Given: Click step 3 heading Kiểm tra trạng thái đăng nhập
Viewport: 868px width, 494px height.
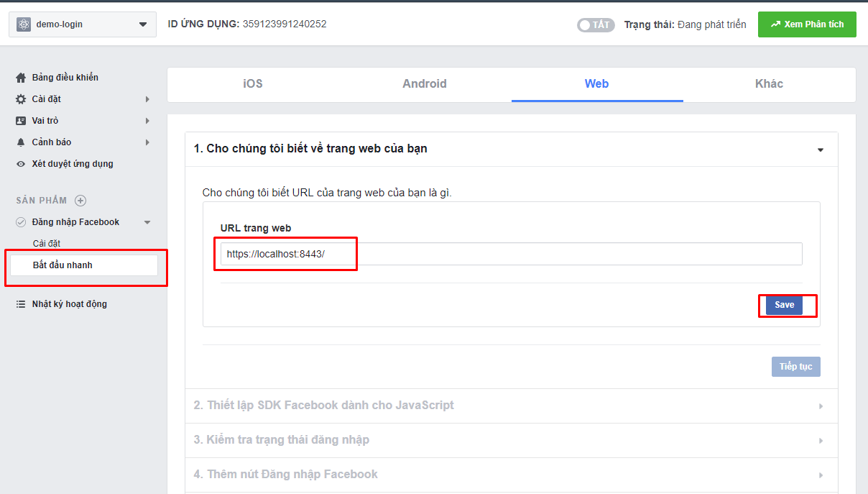Looking at the screenshot, I should [282, 439].
